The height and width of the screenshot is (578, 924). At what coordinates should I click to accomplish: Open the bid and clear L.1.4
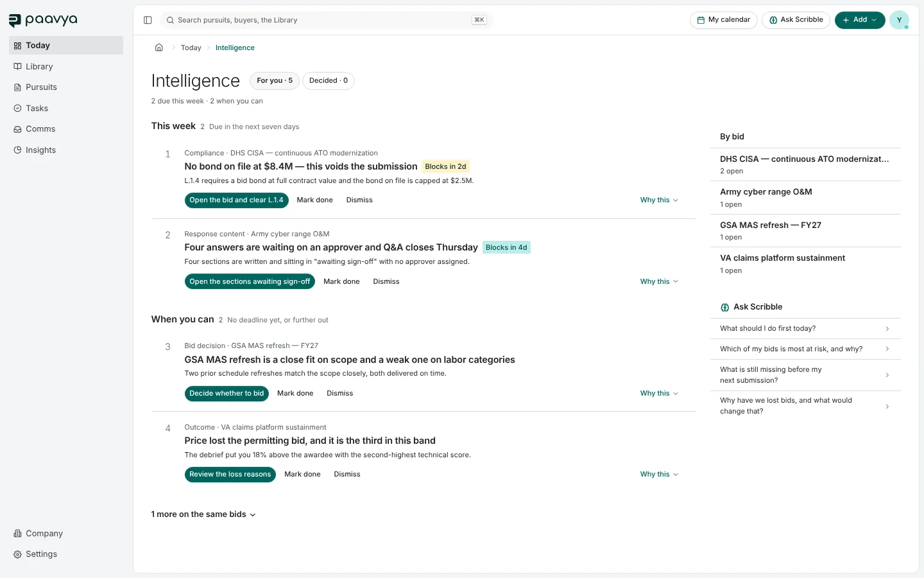point(236,200)
